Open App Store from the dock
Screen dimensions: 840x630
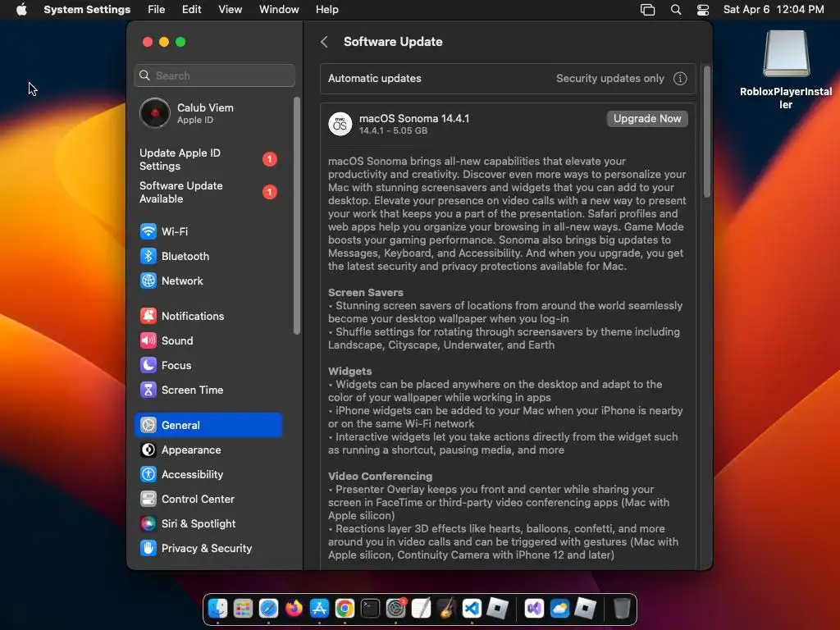click(x=319, y=609)
